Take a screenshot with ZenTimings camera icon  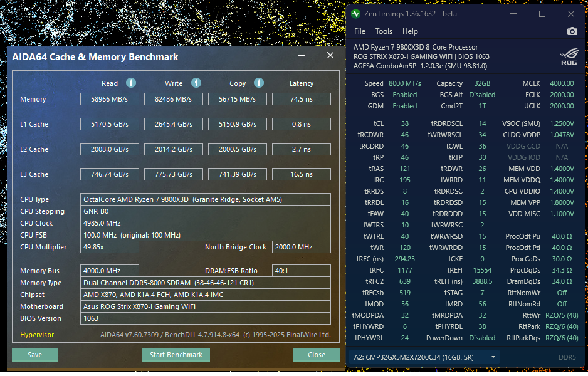pos(572,31)
